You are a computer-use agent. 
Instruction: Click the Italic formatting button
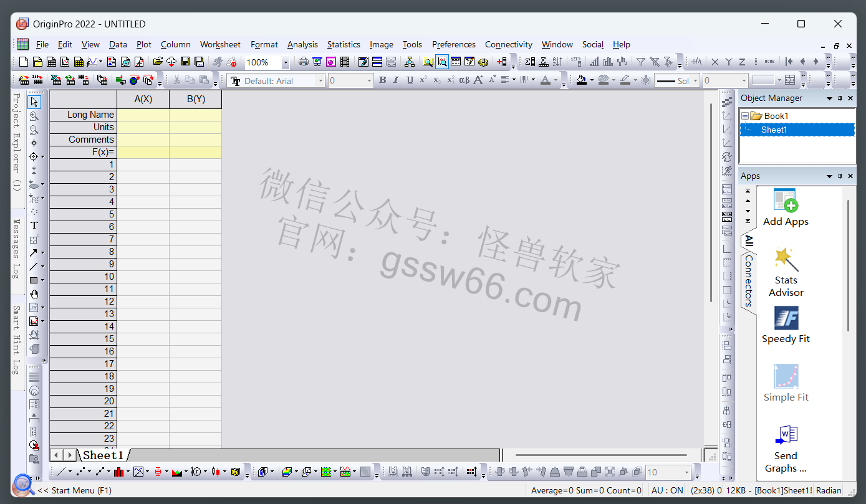[396, 80]
